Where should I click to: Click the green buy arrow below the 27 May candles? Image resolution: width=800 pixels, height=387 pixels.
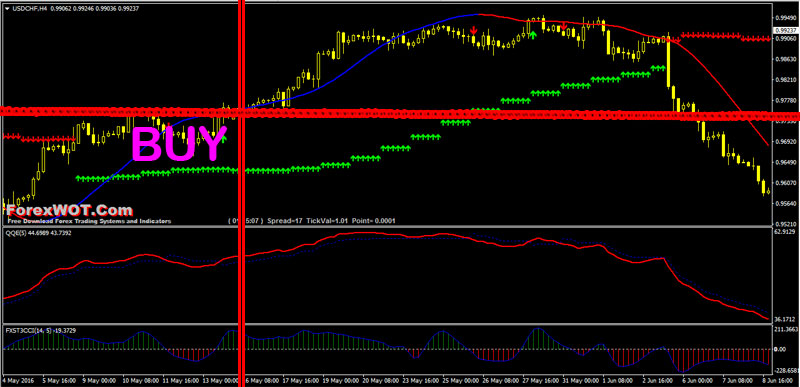tap(533, 35)
